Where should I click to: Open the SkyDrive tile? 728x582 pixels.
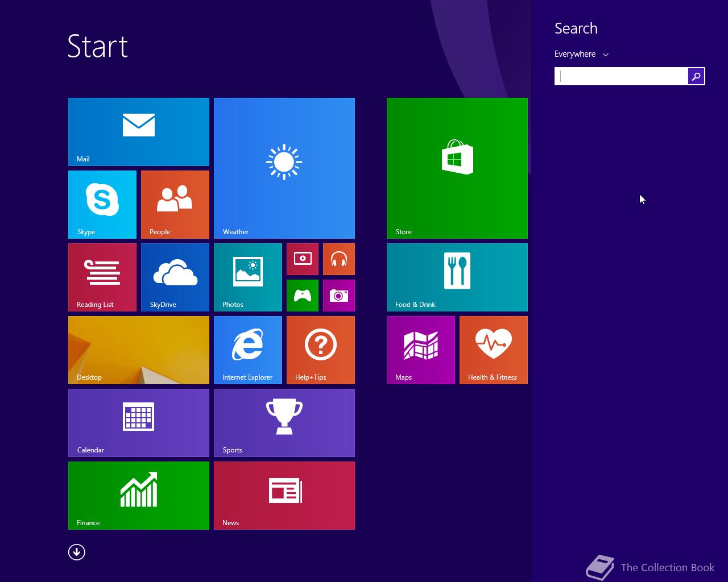point(175,277)
